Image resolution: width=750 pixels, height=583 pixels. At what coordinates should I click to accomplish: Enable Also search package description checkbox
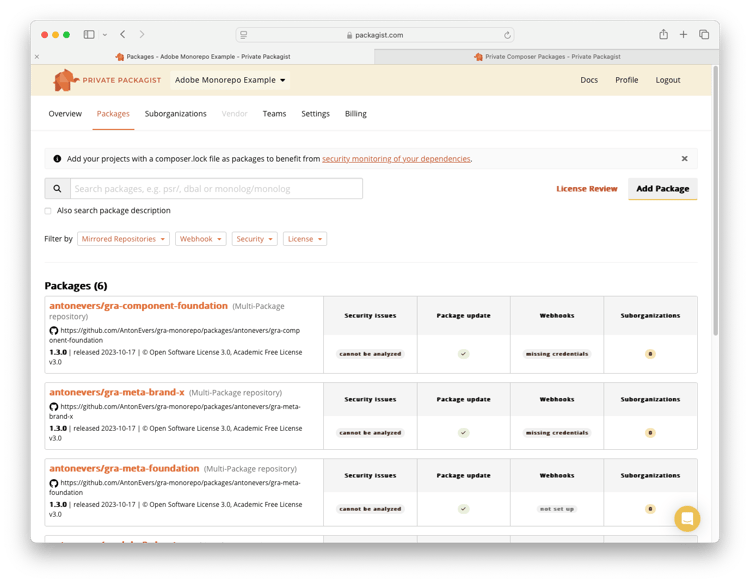[x=48, y=211]
